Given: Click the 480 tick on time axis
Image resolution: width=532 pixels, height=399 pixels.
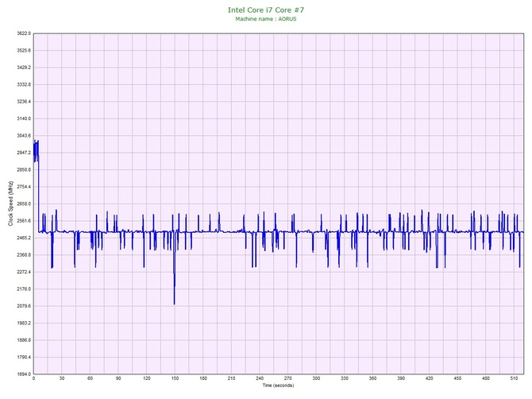Looking at the screenshot, I should point(486,378).
